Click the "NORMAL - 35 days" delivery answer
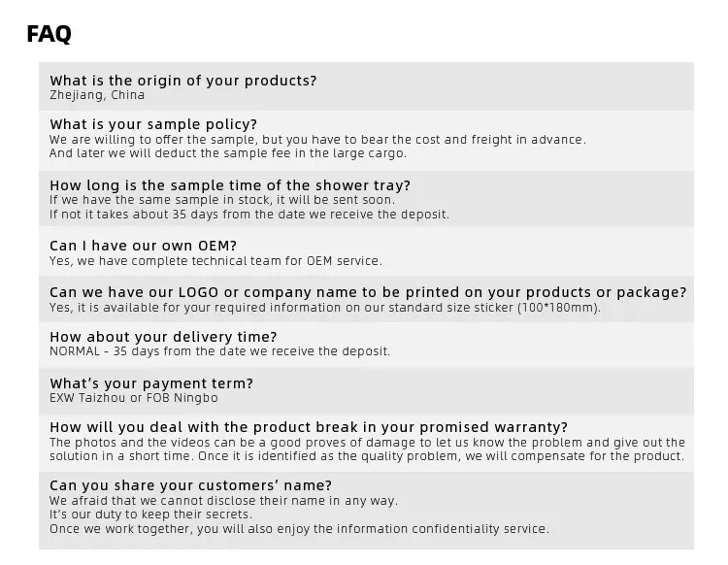This screenshot has height=565, width=728. [x=220, y=351]
